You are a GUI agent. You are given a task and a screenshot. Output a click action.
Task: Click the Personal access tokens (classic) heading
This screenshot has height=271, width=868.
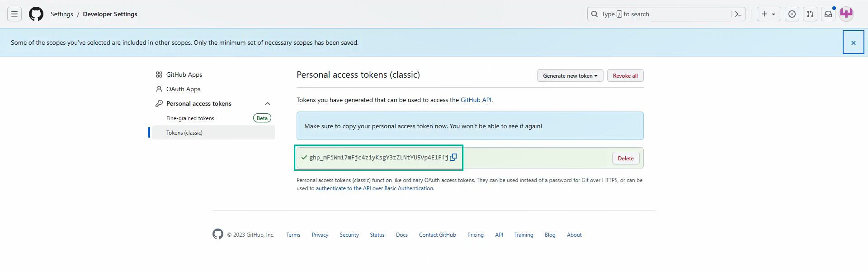[x=358, y=75]
